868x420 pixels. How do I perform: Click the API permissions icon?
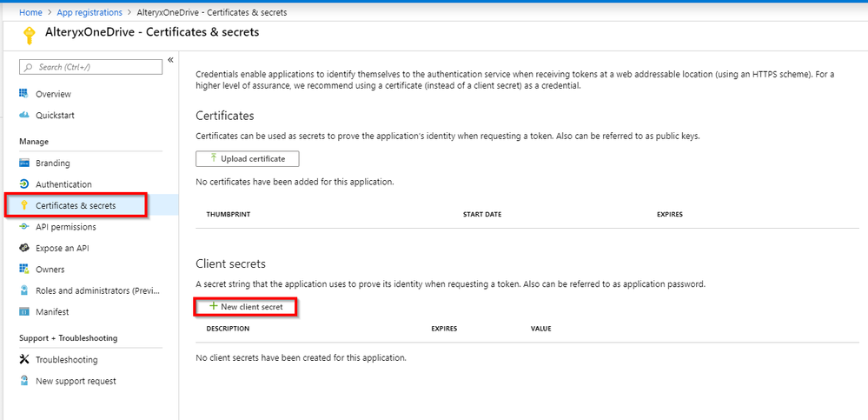point(23,227)
